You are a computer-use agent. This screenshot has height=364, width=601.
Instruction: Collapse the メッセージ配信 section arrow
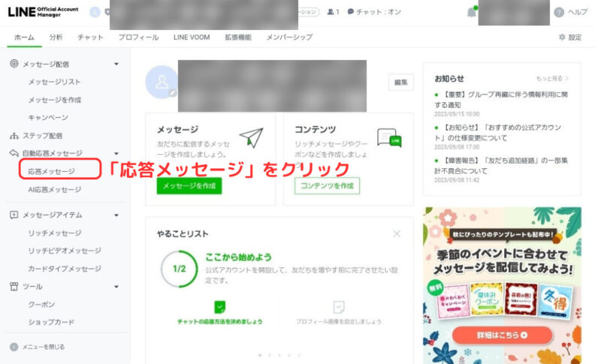(x=116, y=64)
